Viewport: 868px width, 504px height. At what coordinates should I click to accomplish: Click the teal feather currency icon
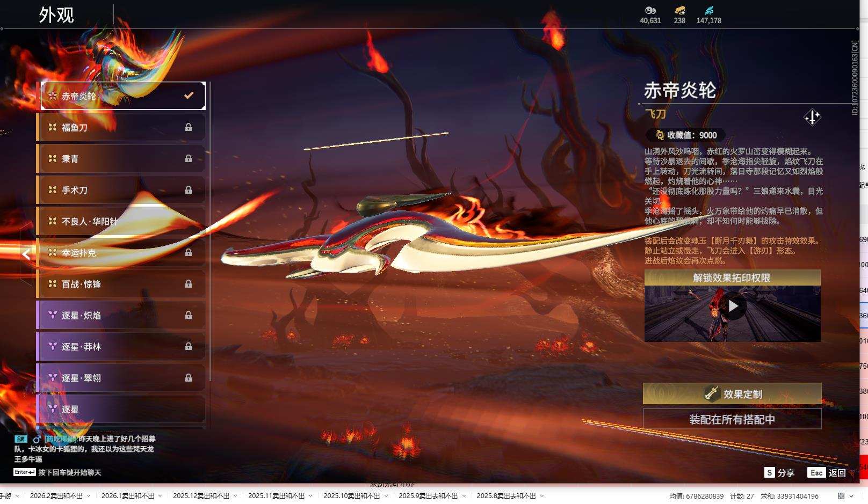point(708,10)
